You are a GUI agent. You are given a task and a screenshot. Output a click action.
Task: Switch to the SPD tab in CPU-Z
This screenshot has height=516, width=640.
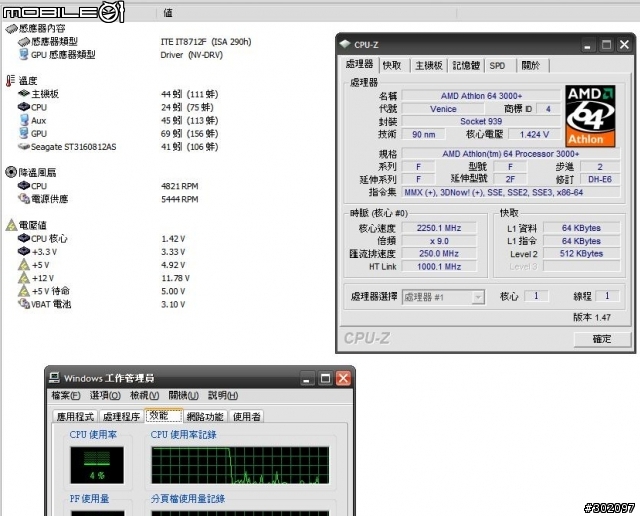pyautogui.click(x=497, y=65)
